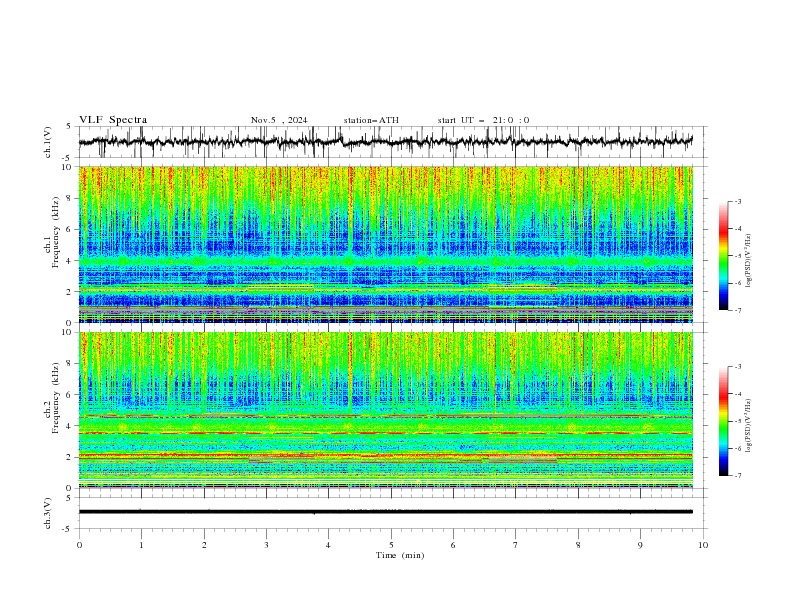
Task: Click the "ch.1(V)" axis label
Action: tap(48, 142)
